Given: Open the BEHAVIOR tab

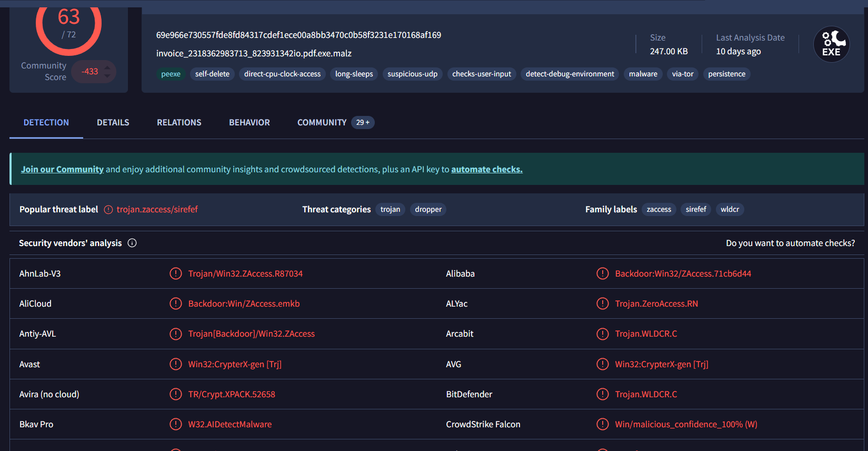Looking at the screenshot, I should [249, 122].
